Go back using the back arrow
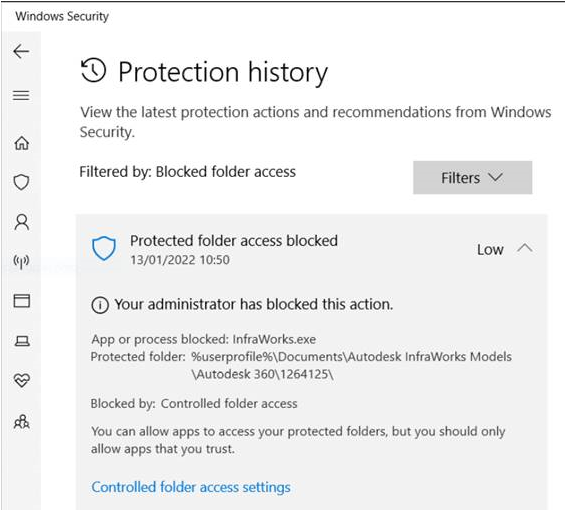The width and height of the screenshot is (567, 510). click(x=21, y=52)
